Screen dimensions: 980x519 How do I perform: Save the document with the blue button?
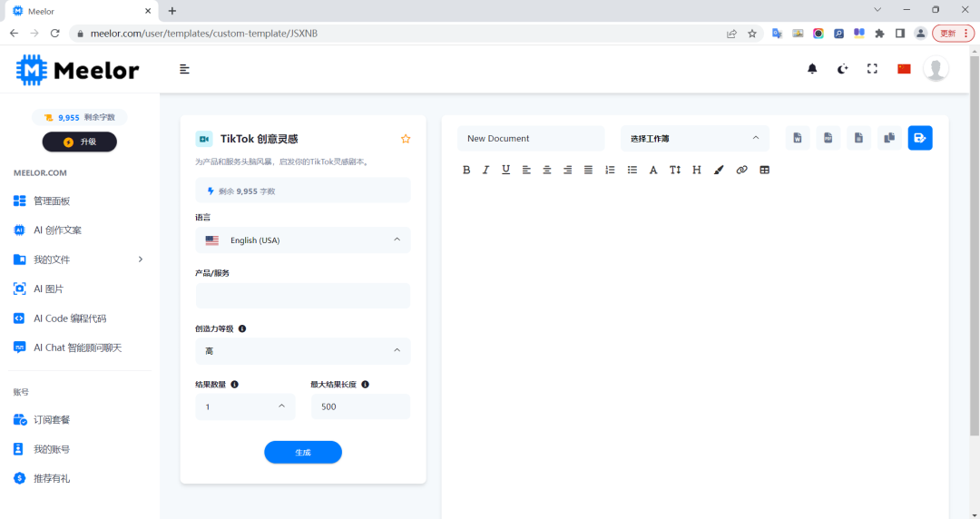[920, 138]
